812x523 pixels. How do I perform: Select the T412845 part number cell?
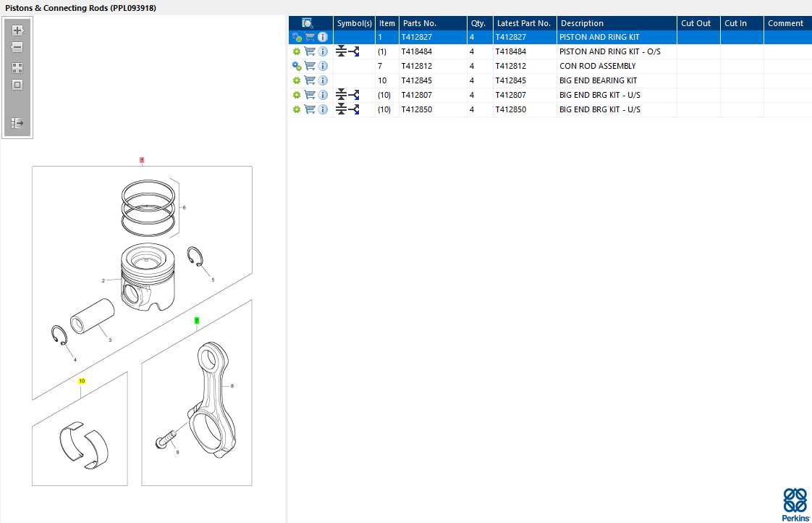click(417, 80)
